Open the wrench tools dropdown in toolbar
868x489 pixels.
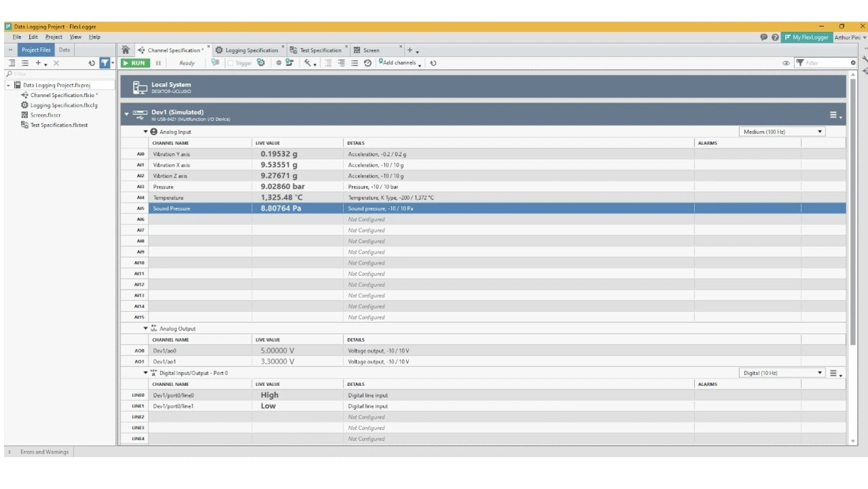309,63
